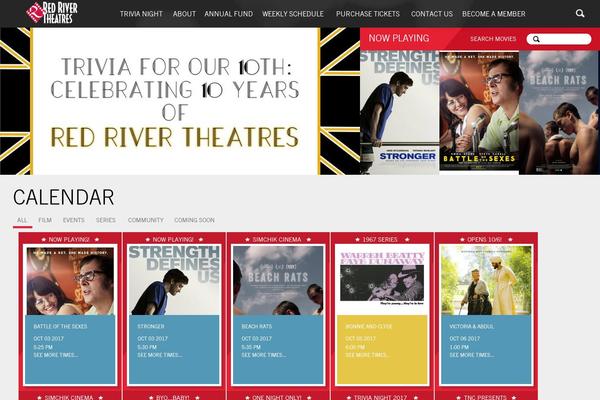Open the About menu item

(x=184, y=14)
